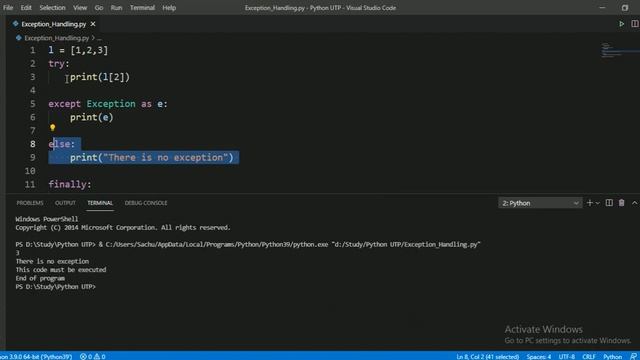The height and width of the screenshot is (360, 640).
Task: Switch to the OUTPUT panel tab
Action: click(65, 203)
